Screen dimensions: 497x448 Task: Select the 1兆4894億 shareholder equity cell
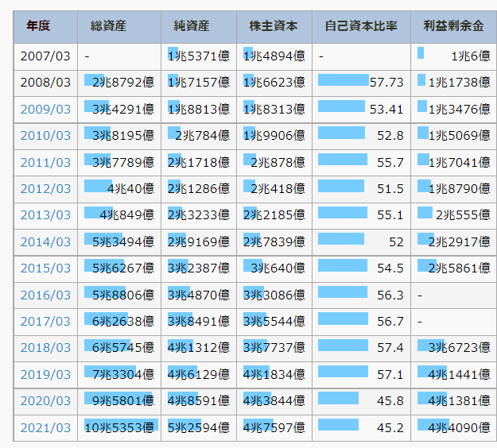pyautogui.click(x=274, y=56)
